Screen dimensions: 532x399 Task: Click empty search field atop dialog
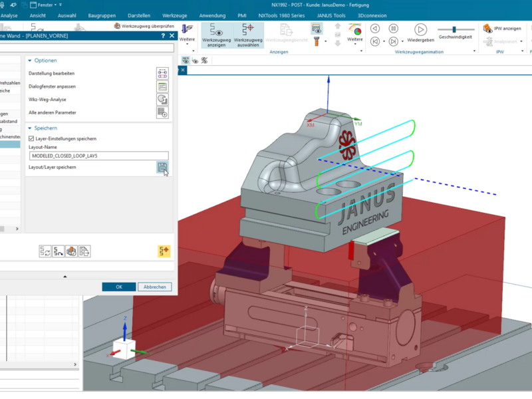(86, 48)
